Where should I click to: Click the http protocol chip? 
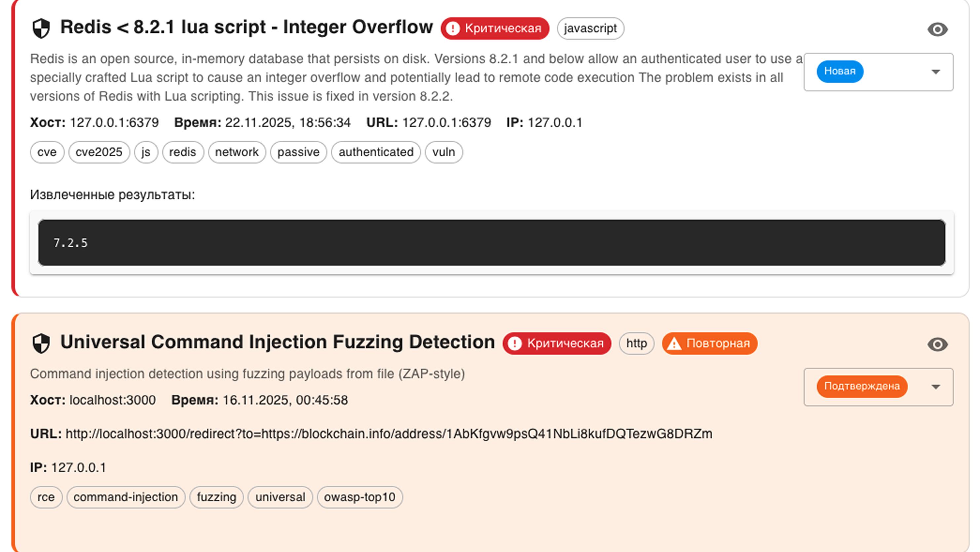[636, 344]
